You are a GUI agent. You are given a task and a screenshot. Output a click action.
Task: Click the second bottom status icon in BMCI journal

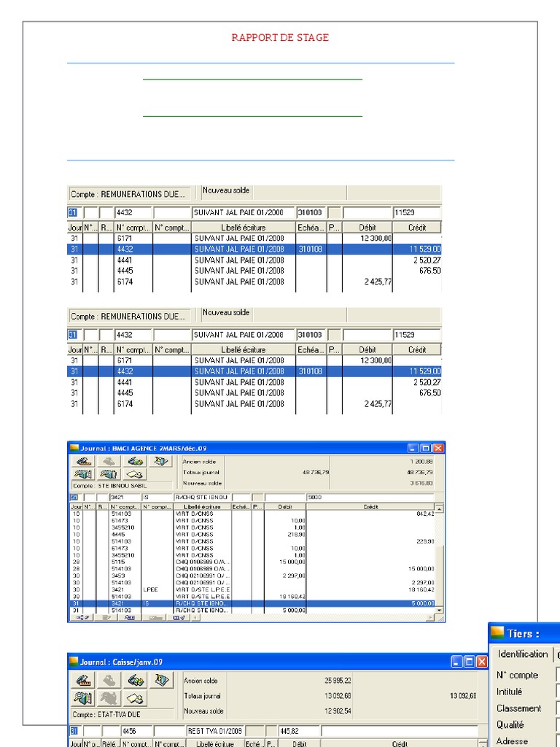point(105,618)
